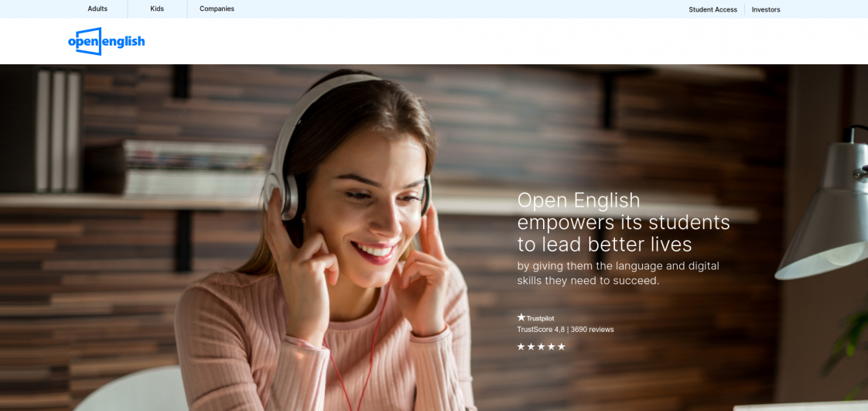The height and width of the screenshot is (411, 868).
Task: Click the fourth rating star
Action: coord(552,347)
